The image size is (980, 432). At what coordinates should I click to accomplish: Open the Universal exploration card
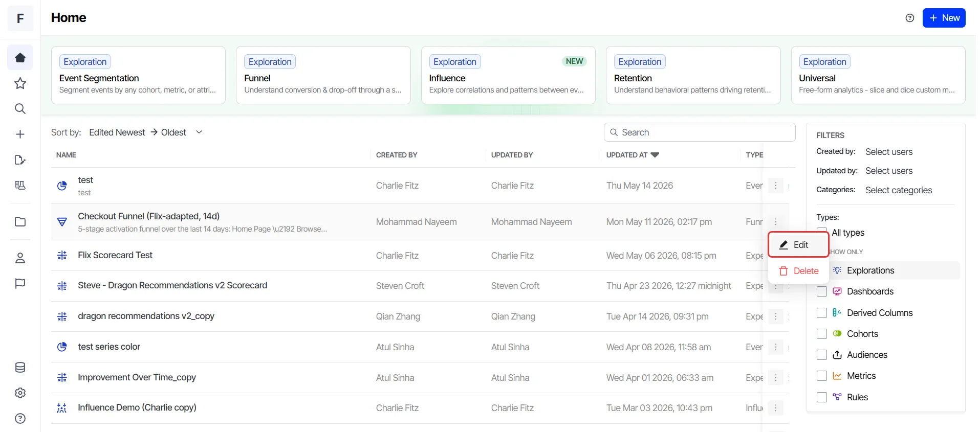pos(878,75)
